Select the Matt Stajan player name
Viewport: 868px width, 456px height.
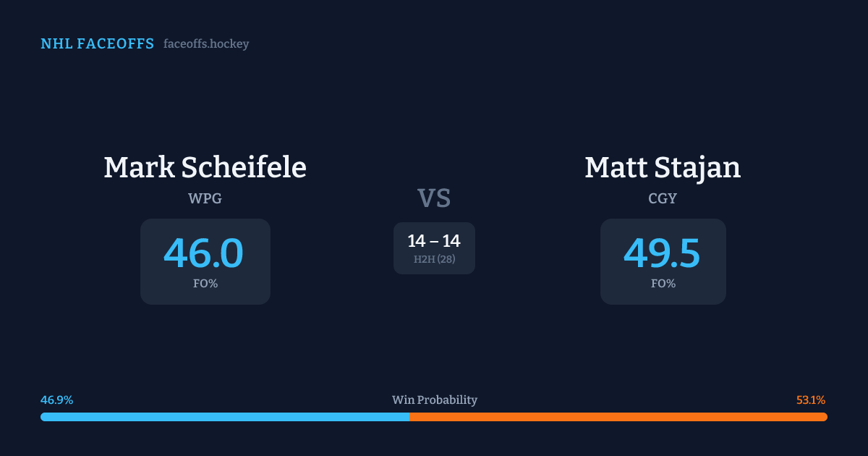coord(663,167)
